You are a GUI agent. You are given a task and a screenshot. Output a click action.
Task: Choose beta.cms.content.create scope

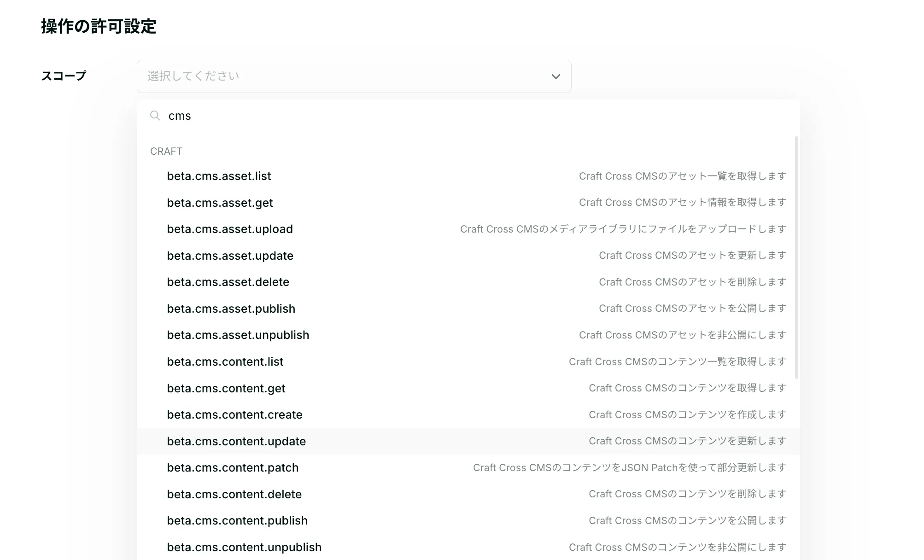[468, 414]
